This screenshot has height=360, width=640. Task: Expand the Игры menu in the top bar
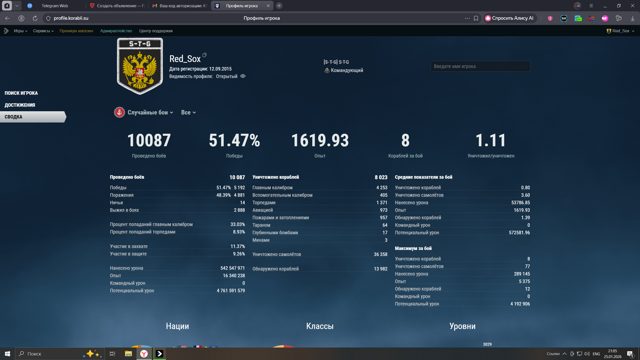[20, 31]
